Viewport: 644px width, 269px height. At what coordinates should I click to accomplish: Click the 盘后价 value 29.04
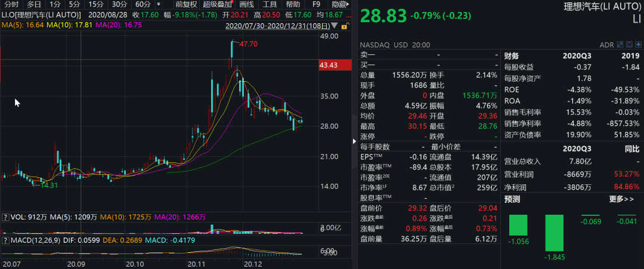point(489,208)
